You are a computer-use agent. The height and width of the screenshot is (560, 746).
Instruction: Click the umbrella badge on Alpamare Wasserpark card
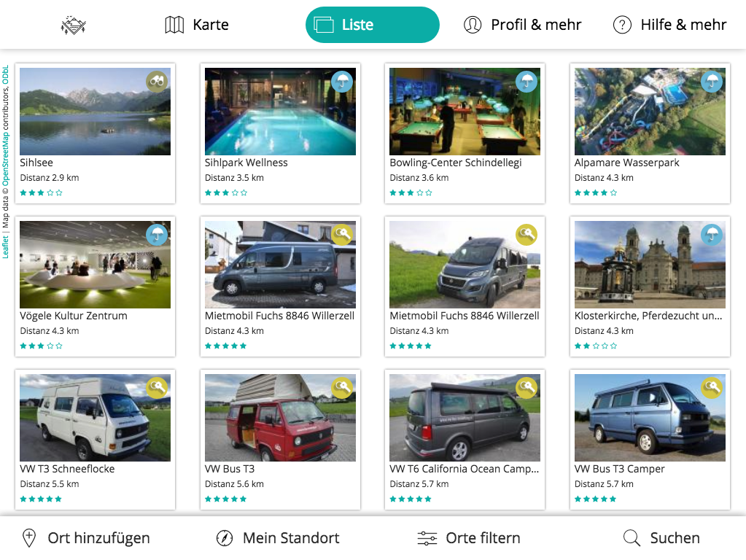[x=712, y=82]
